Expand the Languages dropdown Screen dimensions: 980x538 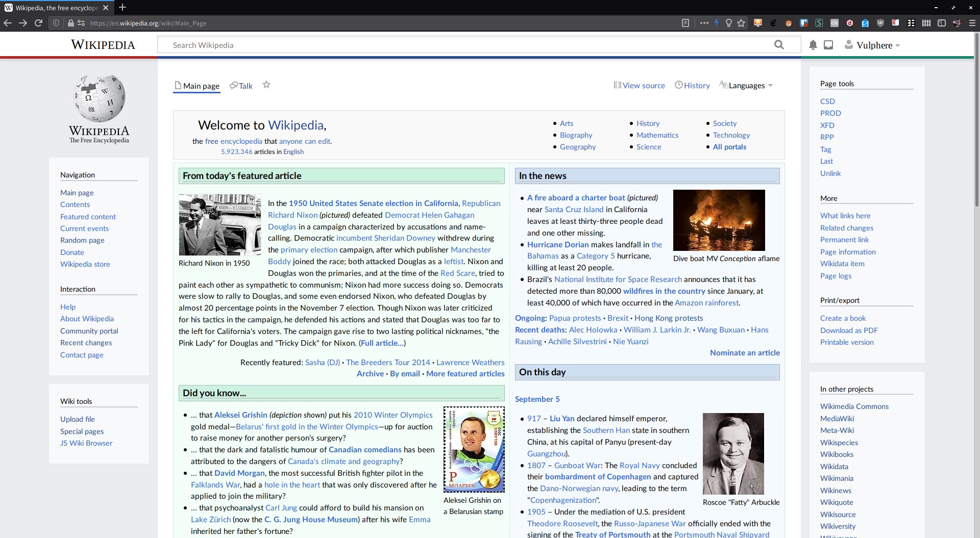(x=746, y=85)
